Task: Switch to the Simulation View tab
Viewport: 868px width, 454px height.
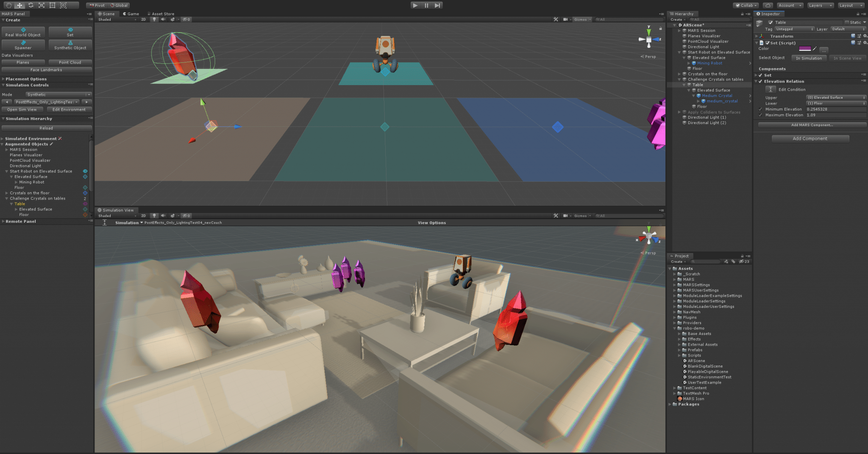Action: click(x=117, y=210)
